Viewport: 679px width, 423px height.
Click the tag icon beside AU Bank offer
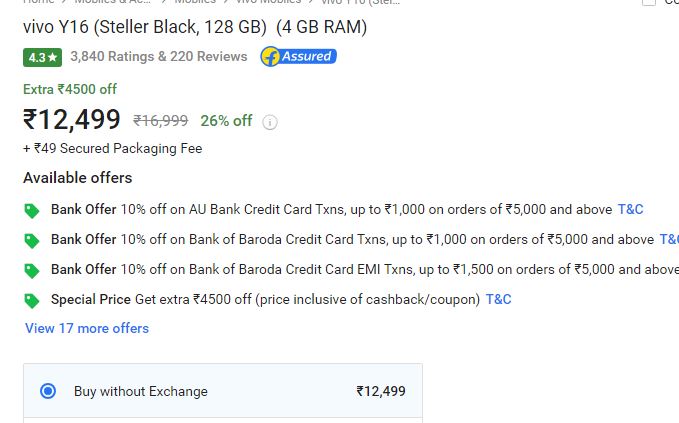[x=32, y=211]
